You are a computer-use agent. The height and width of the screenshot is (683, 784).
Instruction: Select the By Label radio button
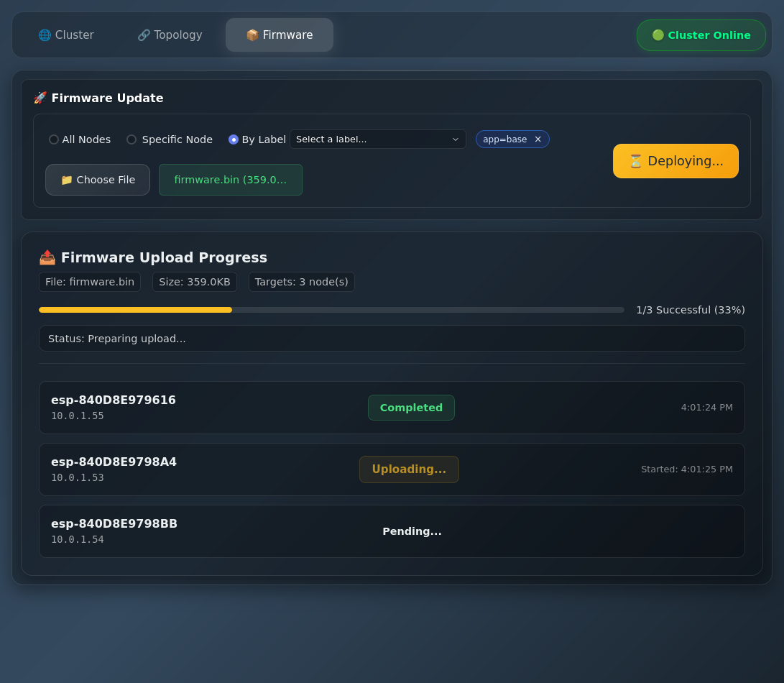click(x=234, y=139)
